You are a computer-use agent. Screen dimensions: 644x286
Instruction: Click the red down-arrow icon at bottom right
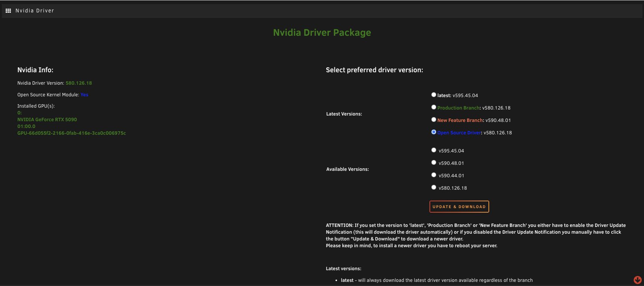pyautogui.click(x=637, y=280)
